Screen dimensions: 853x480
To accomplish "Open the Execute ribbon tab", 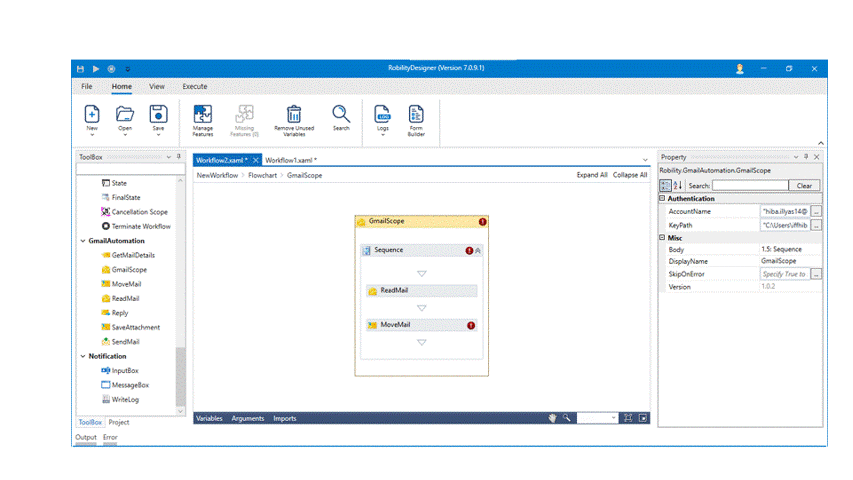I will coord(195,87).
